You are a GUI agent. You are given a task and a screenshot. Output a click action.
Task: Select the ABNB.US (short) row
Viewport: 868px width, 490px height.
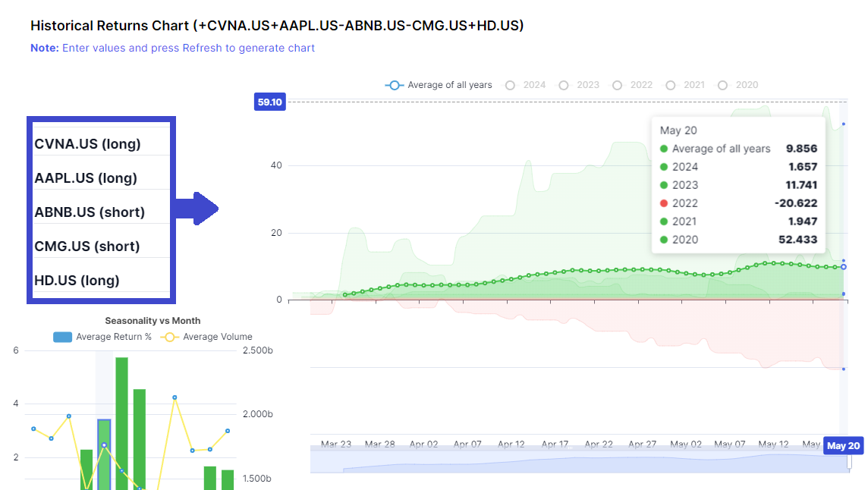click(x=102, y=212)
